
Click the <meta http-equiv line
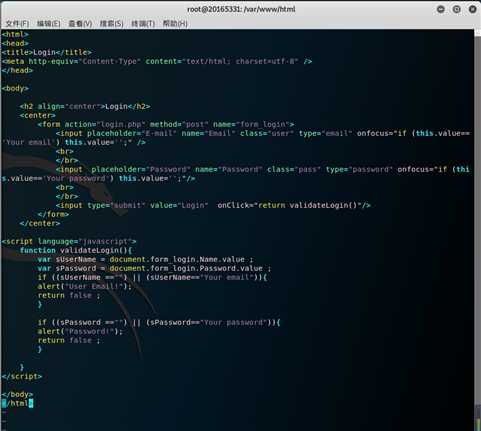click(x=157, y=61)
